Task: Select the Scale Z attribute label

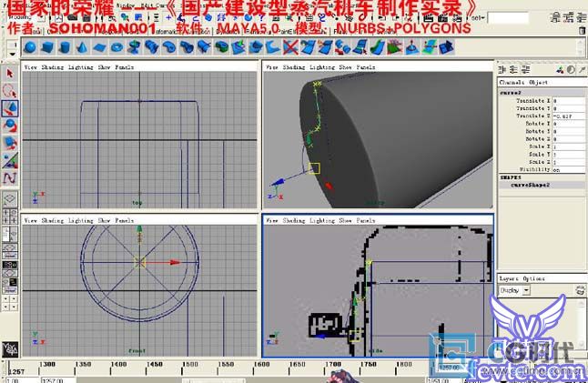Action: [539, 162]
